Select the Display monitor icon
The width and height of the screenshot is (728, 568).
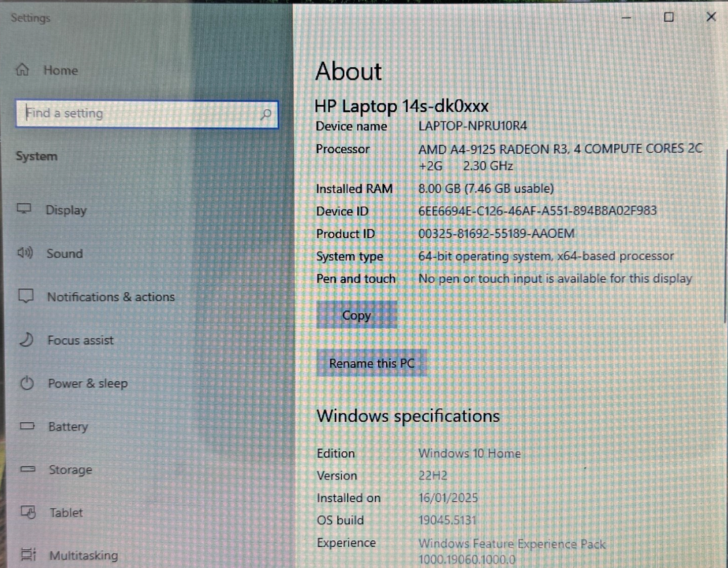pyautogui.click(x=24, y=209)
